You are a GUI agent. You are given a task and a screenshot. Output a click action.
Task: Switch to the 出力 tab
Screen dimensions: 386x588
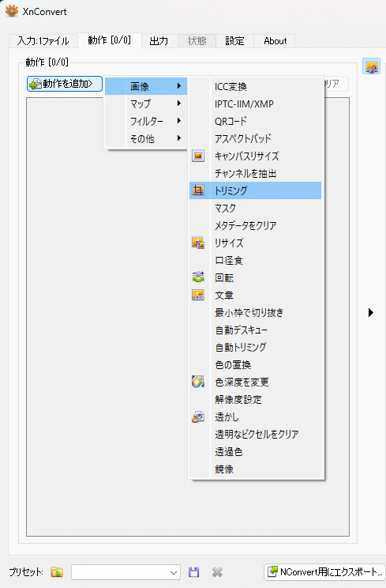pyautogui.click(x=159, y=41)
